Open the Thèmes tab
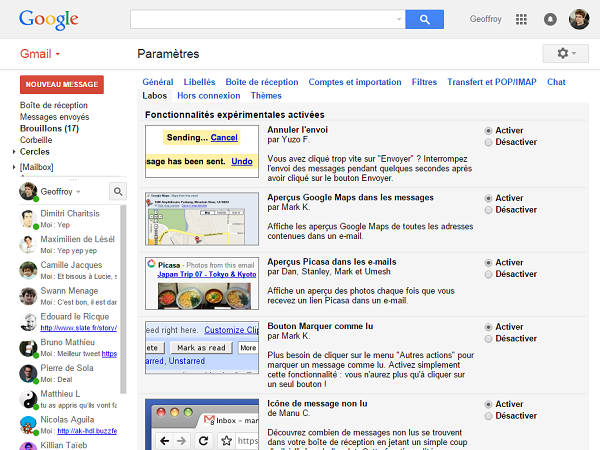 (x=266, y=96)
